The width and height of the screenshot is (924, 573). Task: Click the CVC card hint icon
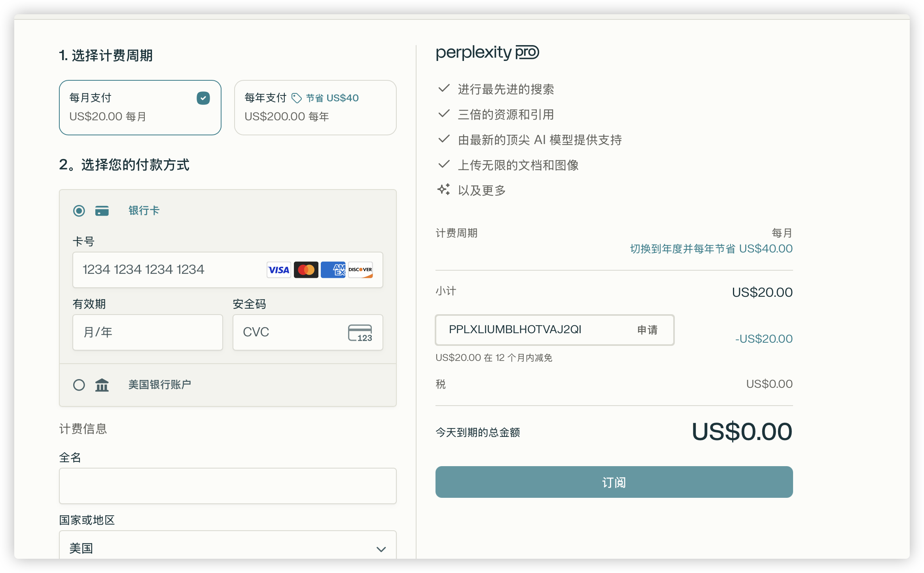pos(360,333)
